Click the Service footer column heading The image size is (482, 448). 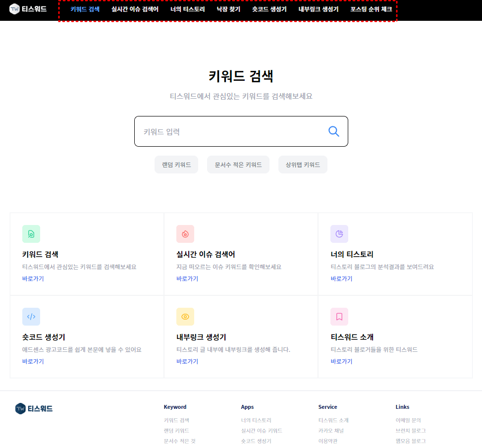click(327, 407)
